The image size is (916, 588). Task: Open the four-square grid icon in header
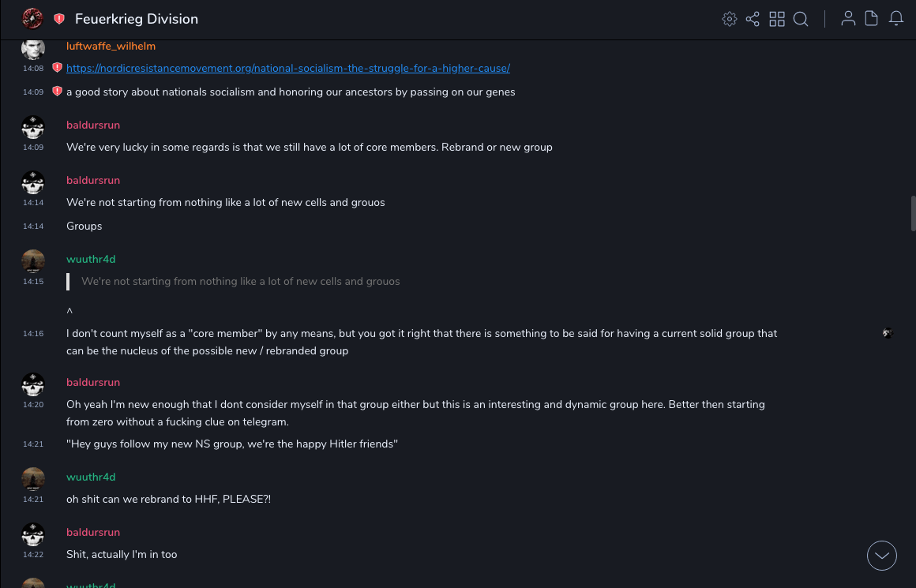777,19
